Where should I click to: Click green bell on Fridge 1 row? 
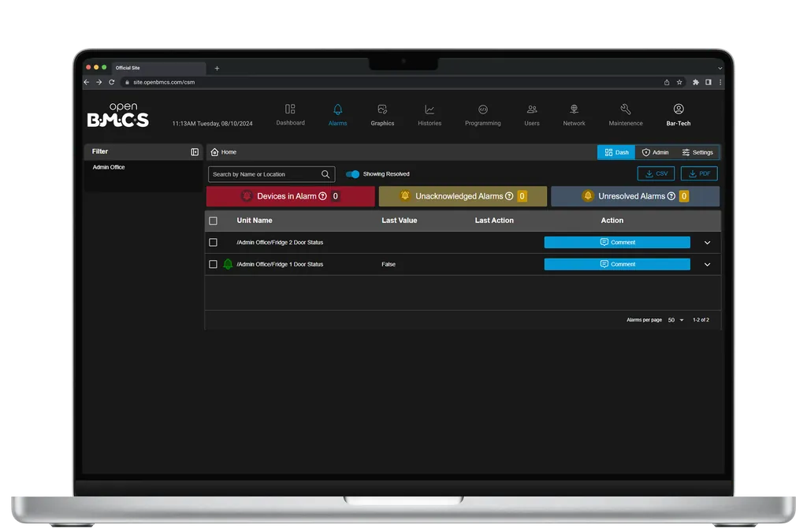tap(228, 264)
